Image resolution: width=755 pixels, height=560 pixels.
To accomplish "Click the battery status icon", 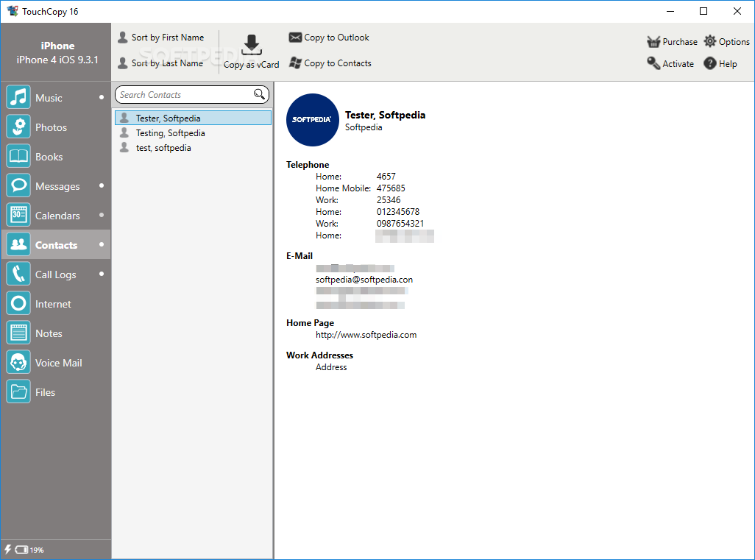I will (21, 550).
